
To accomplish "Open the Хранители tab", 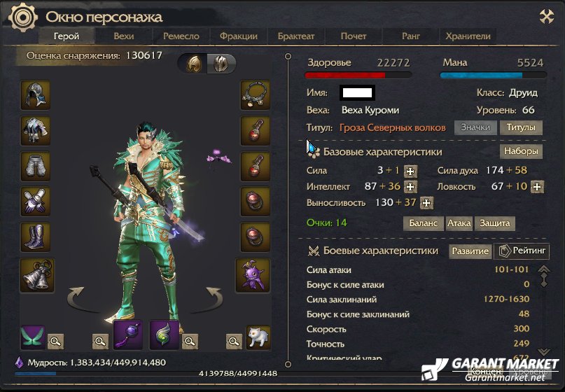I will coord(468,36).
